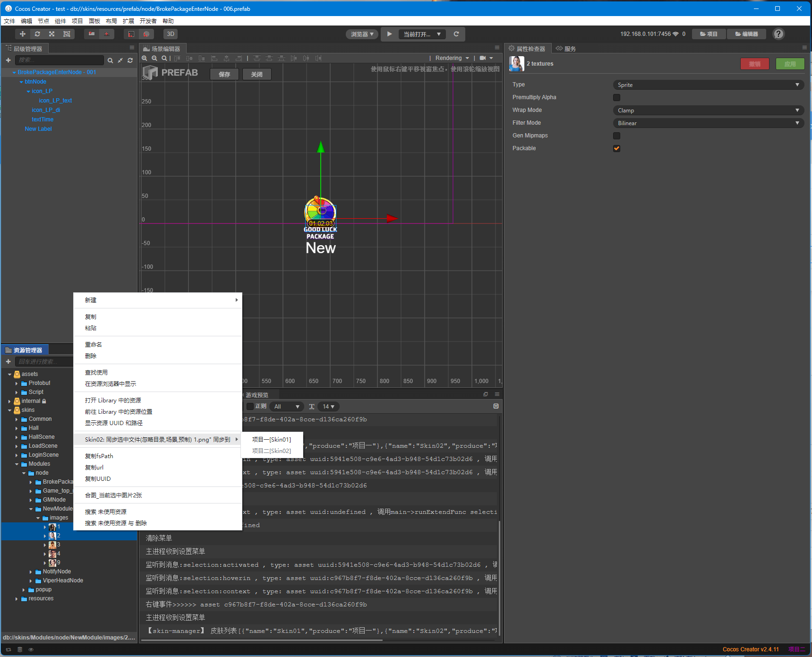Open the 节点 menu
The image size is (812, 657).
coord(43,21)
